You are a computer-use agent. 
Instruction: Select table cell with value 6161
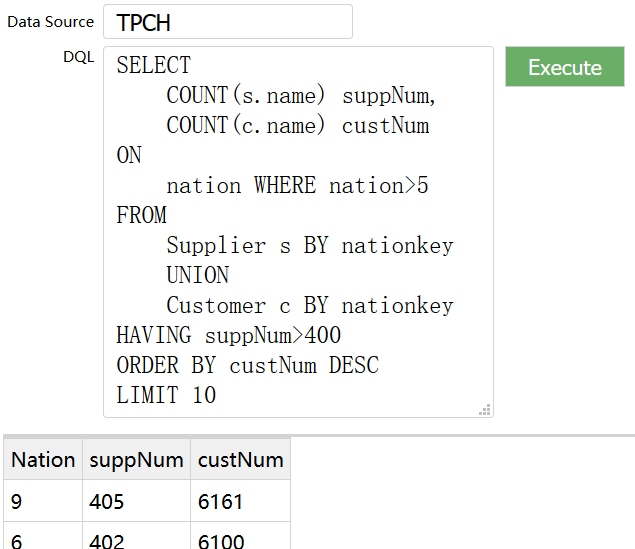point(240,501)
